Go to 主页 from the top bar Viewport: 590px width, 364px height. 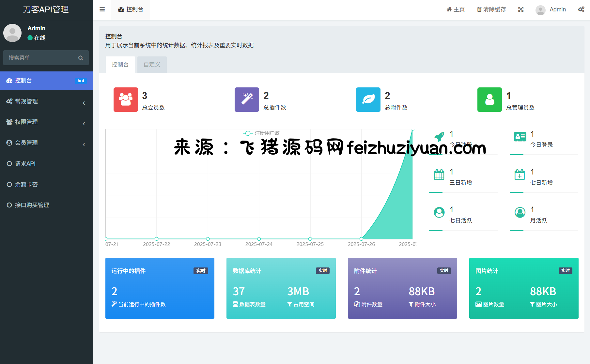pyautogui.click(x=456, y=9)
